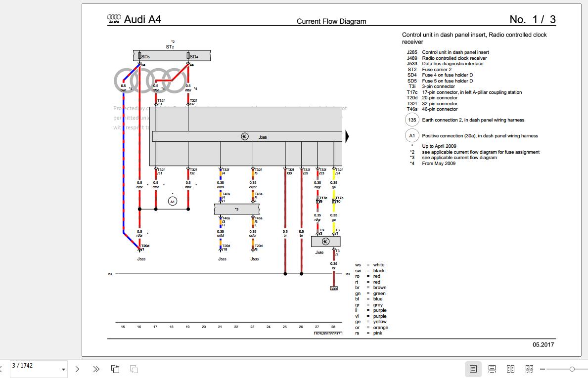Click colour code 'sw = black'

point(370,270)
